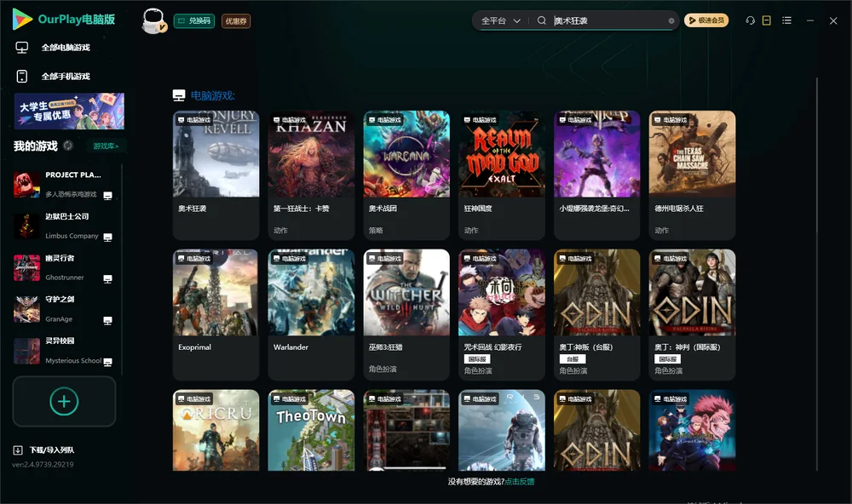Open the 游戏库> library link
Screen dimensions: 852x504
tap(106, 146)
